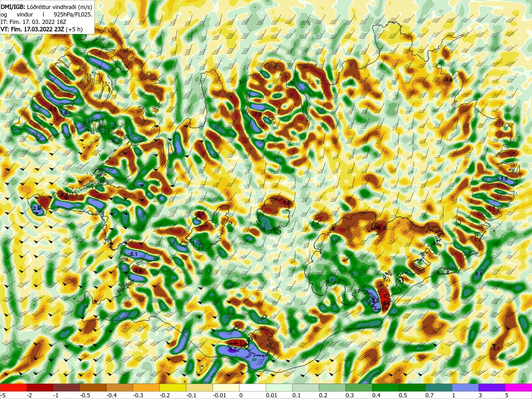Select the dark red swatch between -2 and -1
Screen dimensions: 532x399
(40, 387)
